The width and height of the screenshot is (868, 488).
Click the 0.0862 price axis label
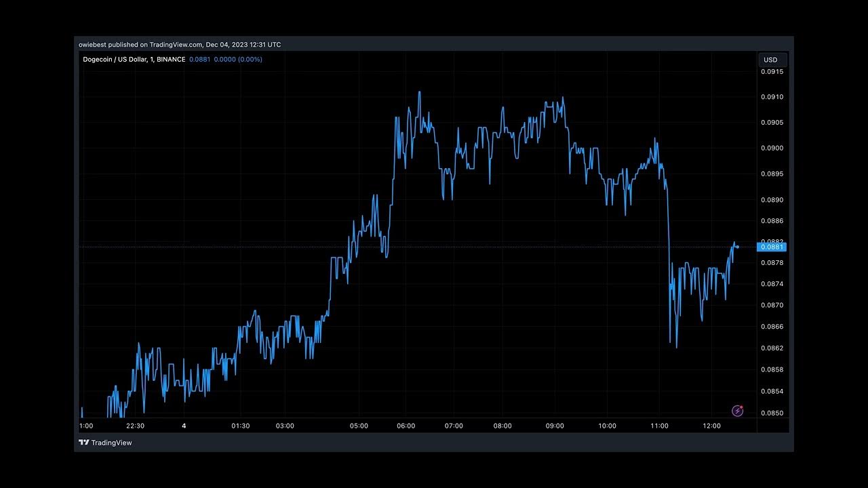772,348
